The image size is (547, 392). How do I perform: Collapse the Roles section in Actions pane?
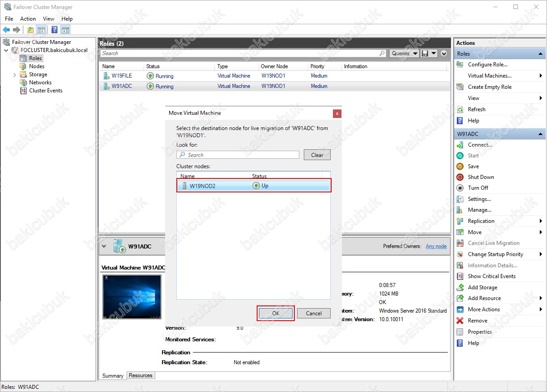pos(540,54)
